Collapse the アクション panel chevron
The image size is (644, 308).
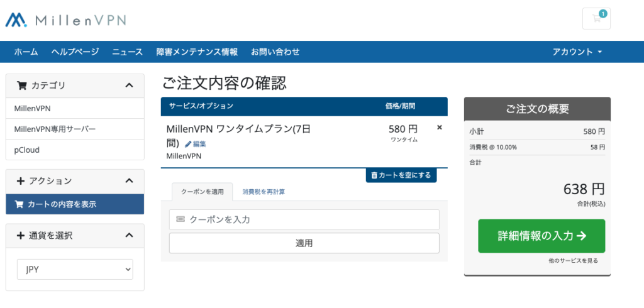(x=129, y=181)
